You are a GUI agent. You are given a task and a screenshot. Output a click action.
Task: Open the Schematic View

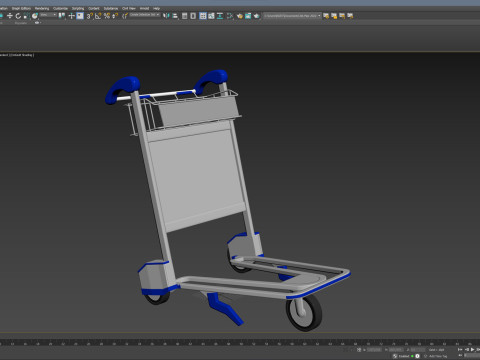[220, 16]
